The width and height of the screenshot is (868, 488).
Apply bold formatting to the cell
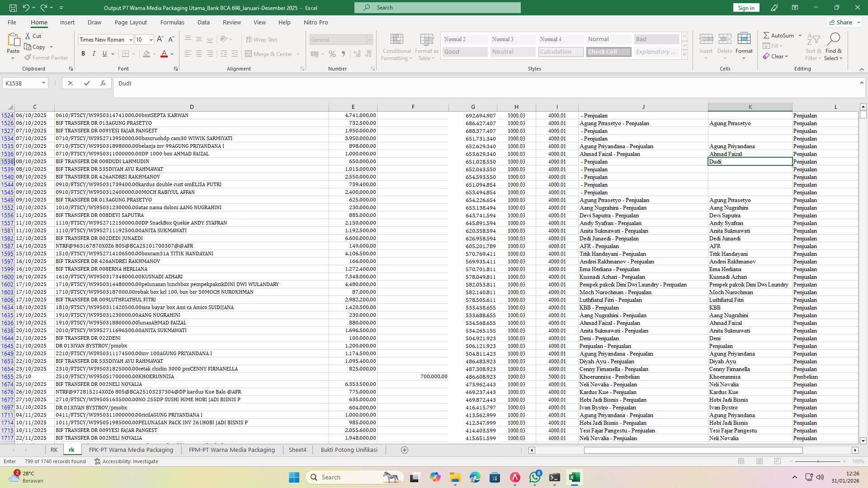click(x=83, y=53)
